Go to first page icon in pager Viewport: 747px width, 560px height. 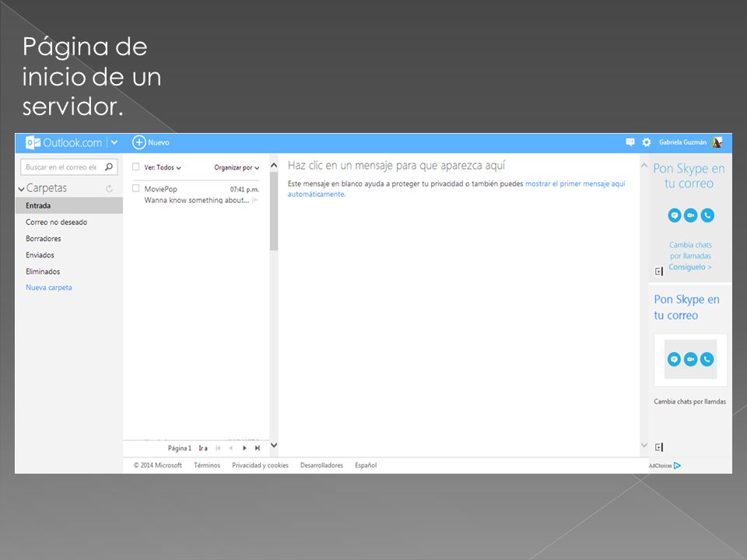(x=218, y=448)
